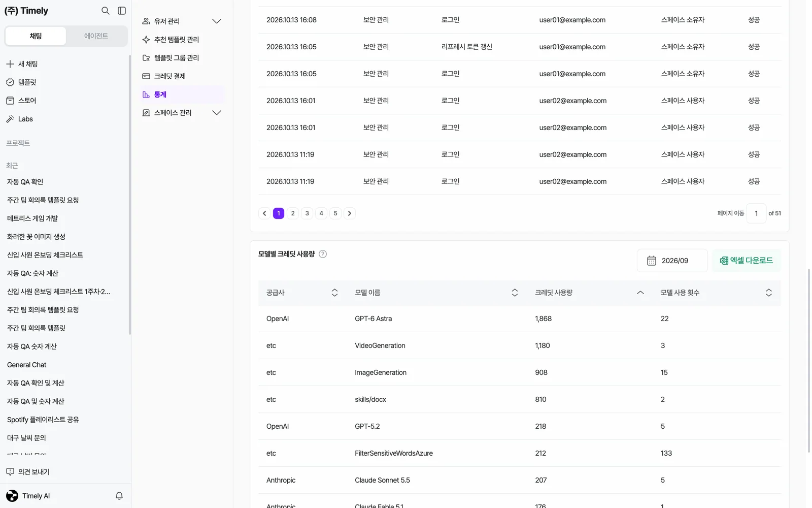Open the 통계 menu item
The image size is (812, 508).
point(183,94)
